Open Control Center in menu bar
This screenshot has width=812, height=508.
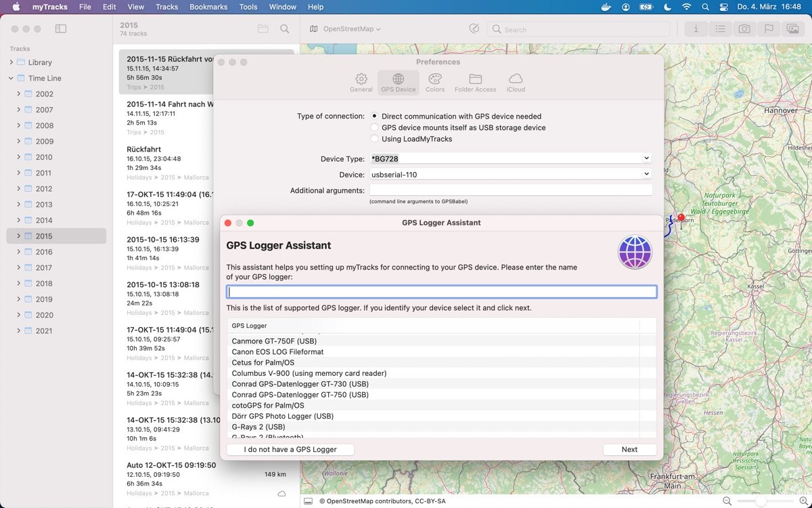pyautogui.click(x=725, y=7)
